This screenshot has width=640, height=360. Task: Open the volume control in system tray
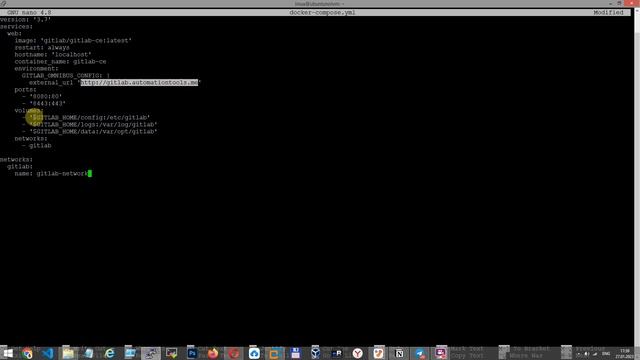tap(587, 353)
